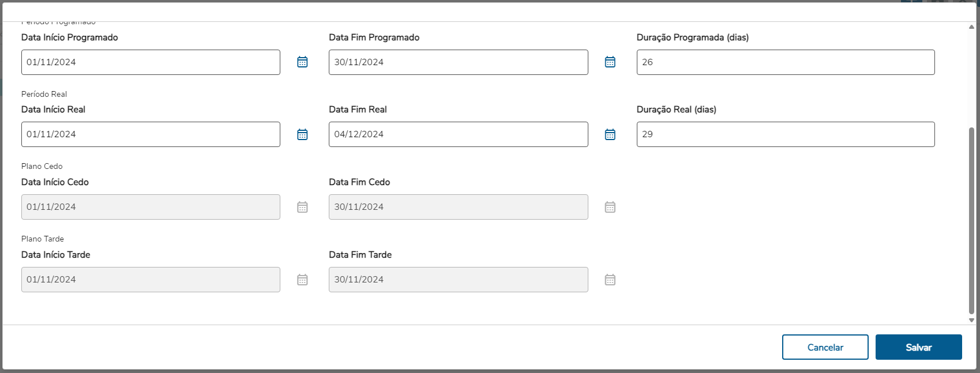Focus the Data Início Programado field
The width and height of the screenshot is (980, 373).
[x=151, y=62]
